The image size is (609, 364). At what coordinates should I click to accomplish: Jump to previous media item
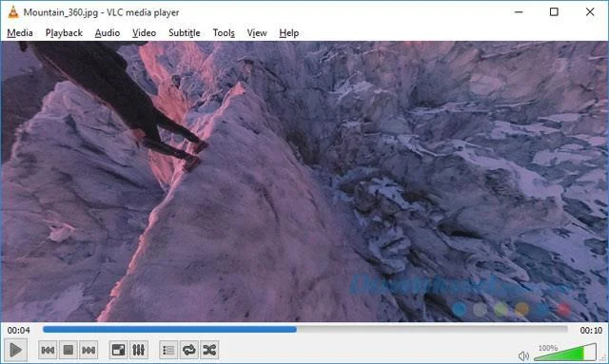(48, 350)
